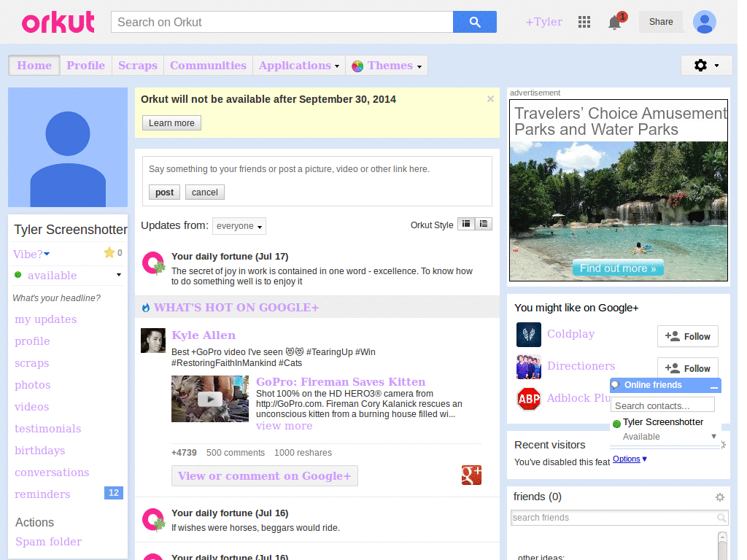Go to the Home tab
747x560 pixels.
[x=34, y=65]
